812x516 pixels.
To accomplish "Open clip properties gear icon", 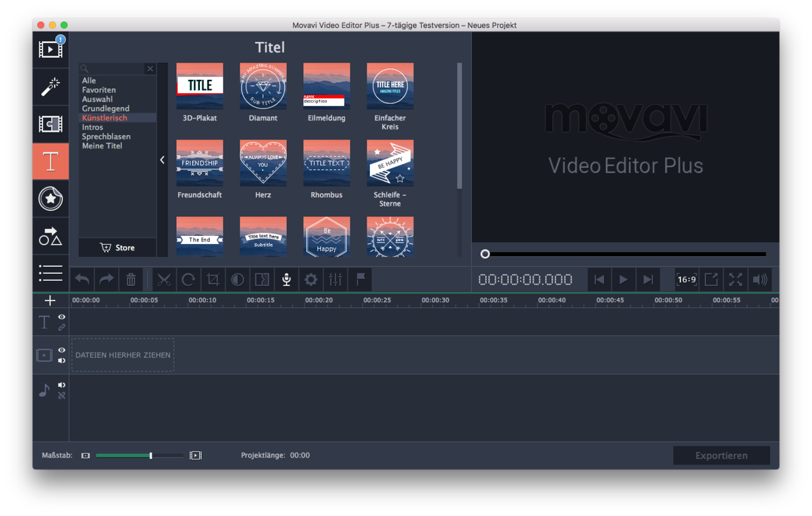I will (x=311, y=280).
